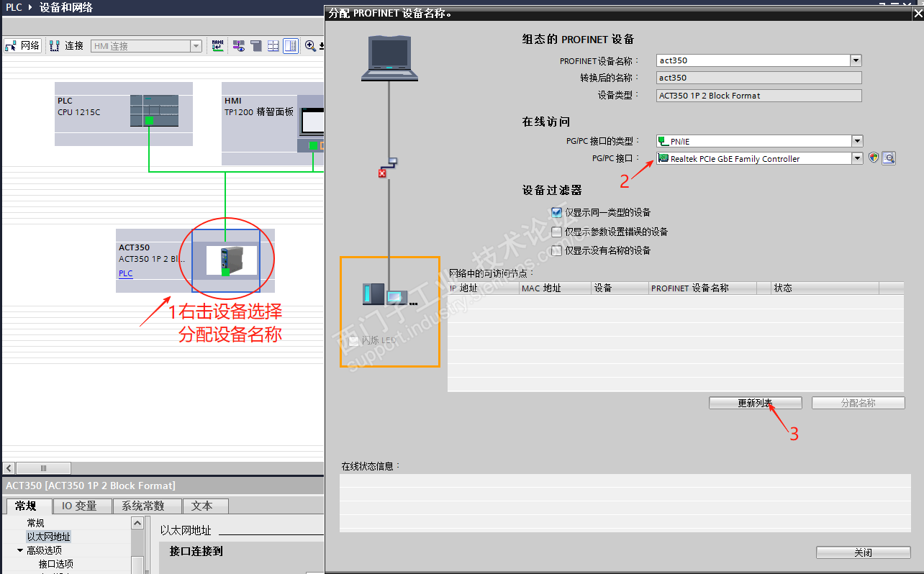Viewport: 924px width, 574px height.
Task: Click the shield configure-interface icon
Action: 874,158
